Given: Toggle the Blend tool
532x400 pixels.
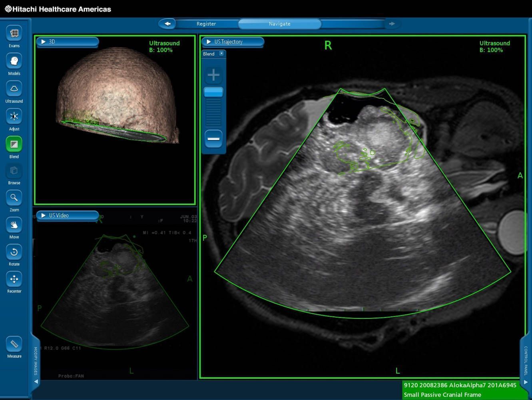Looking at the screenshot, I should click(x=14, y=144).
